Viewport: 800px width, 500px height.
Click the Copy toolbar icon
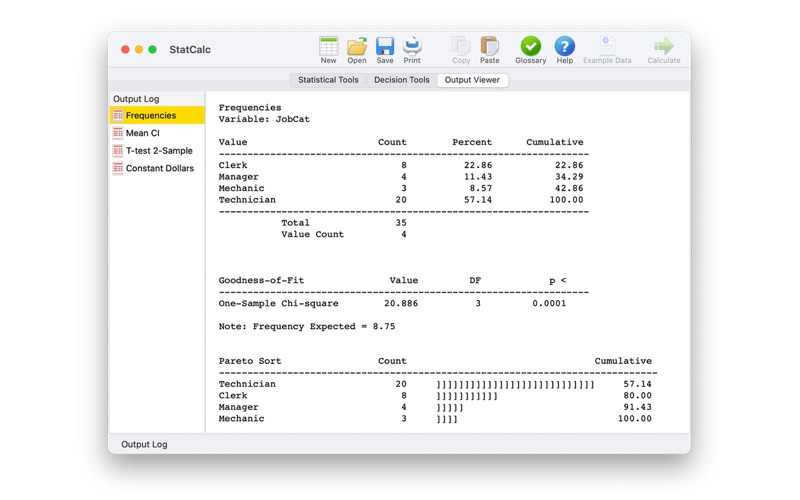coord(461,46)
